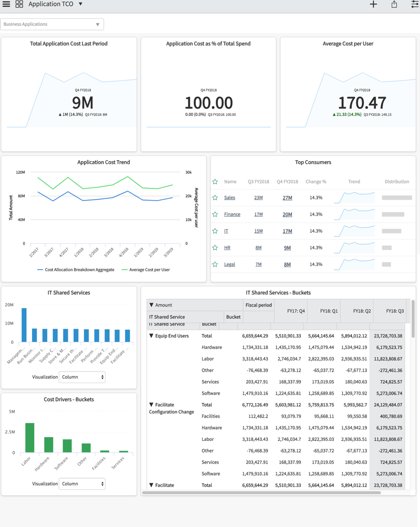Image resolution: width=420 pixels, height=527 pixels.
Task: Open the hamburger menu icon
Action: pos(7,4)
